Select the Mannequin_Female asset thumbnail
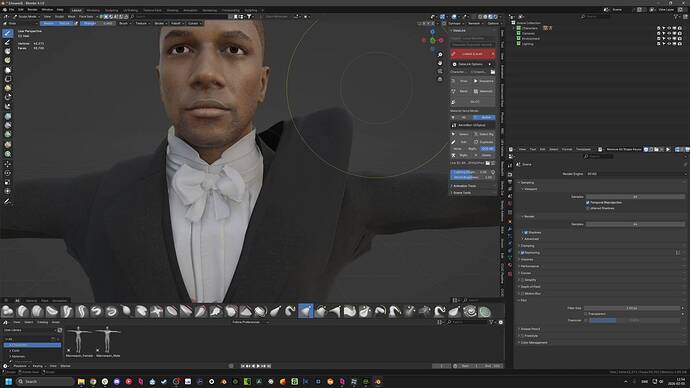 tap(79, 341)
